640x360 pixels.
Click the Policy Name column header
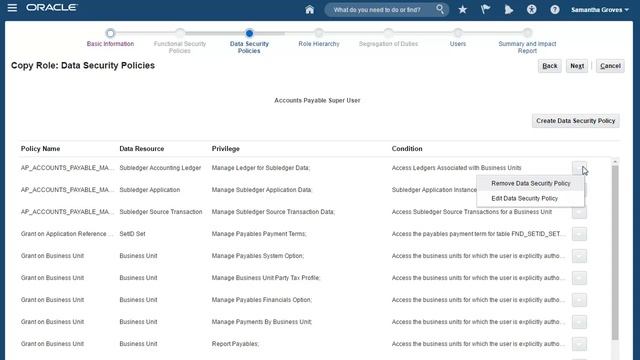(x=40, y=149)
